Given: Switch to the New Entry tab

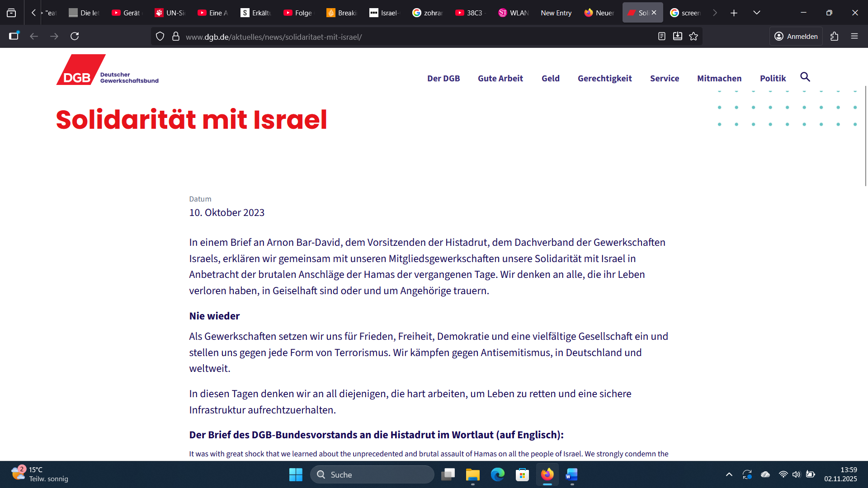Looking at the screenshot, I should [x=556, y=13].
